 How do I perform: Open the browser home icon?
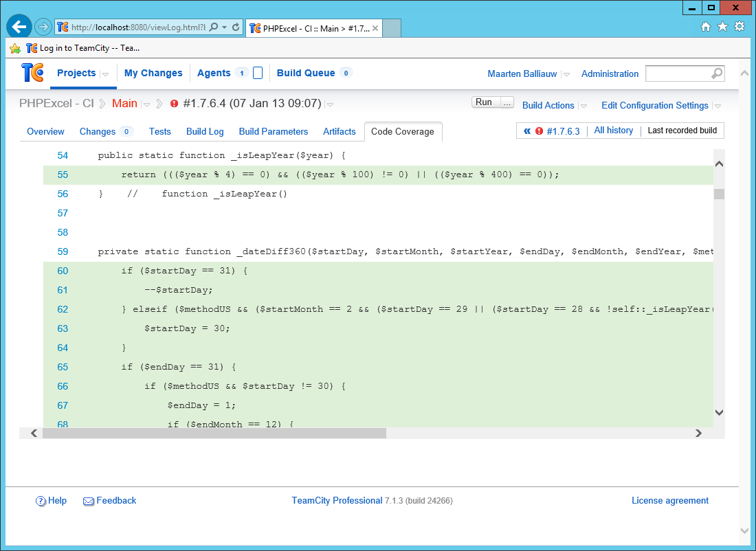click(705, 27)
